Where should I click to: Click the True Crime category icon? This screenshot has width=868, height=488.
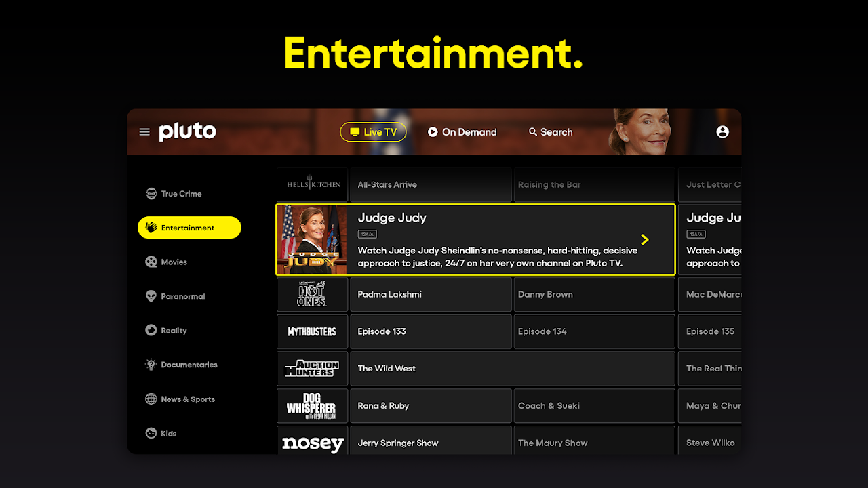151,194
